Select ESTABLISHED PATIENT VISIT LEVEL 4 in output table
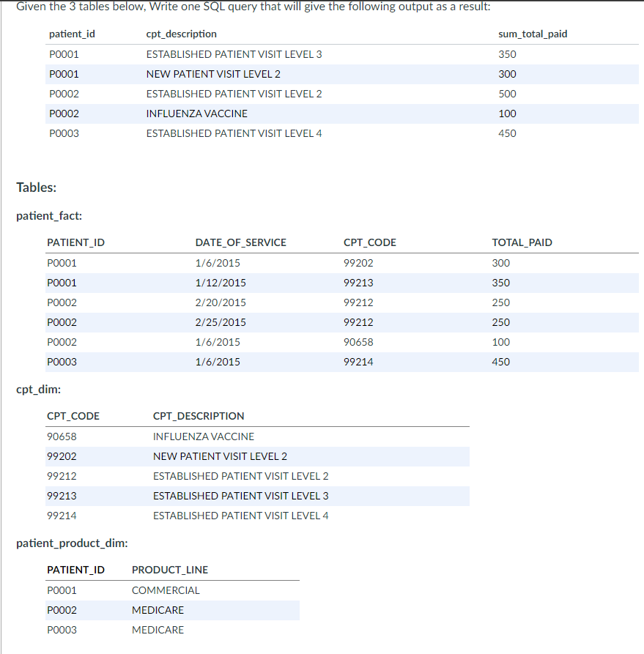The width and height of the screenshot is (644, 654). [234, 133]
